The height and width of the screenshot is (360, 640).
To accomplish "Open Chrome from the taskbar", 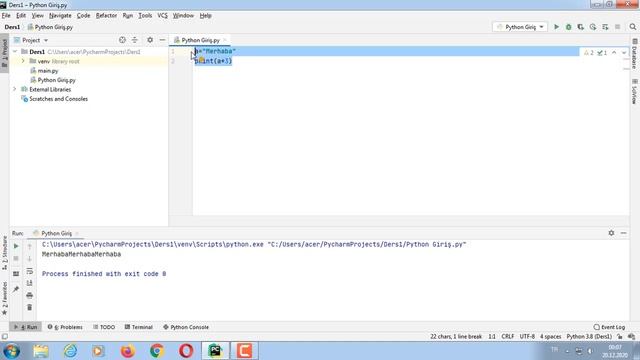I will 157,351.
